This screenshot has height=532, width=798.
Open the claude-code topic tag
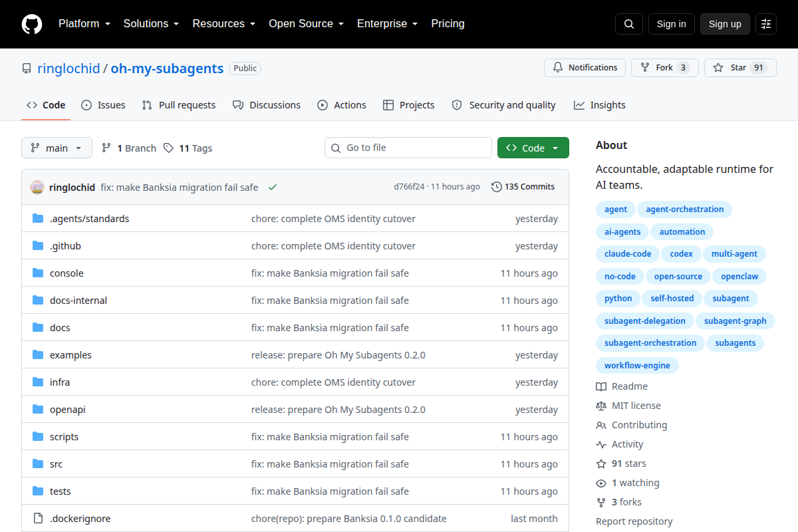click(x=628, y=254)
